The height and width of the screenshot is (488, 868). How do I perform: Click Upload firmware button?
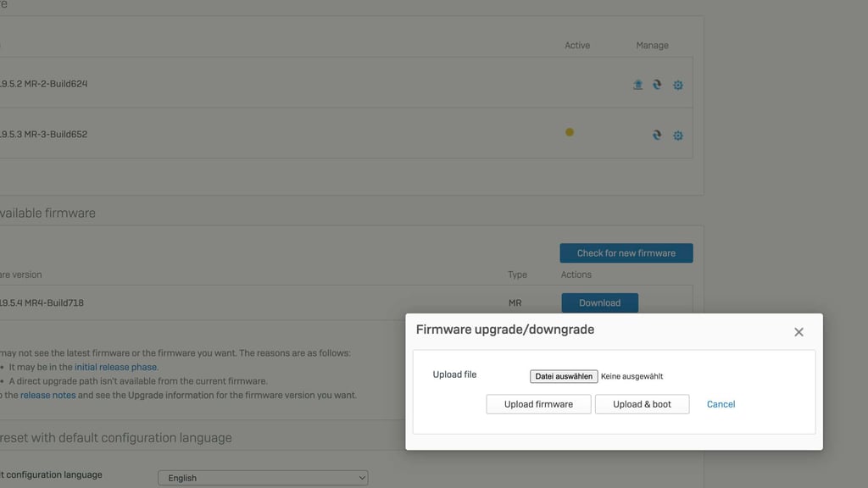click(538, 404)
